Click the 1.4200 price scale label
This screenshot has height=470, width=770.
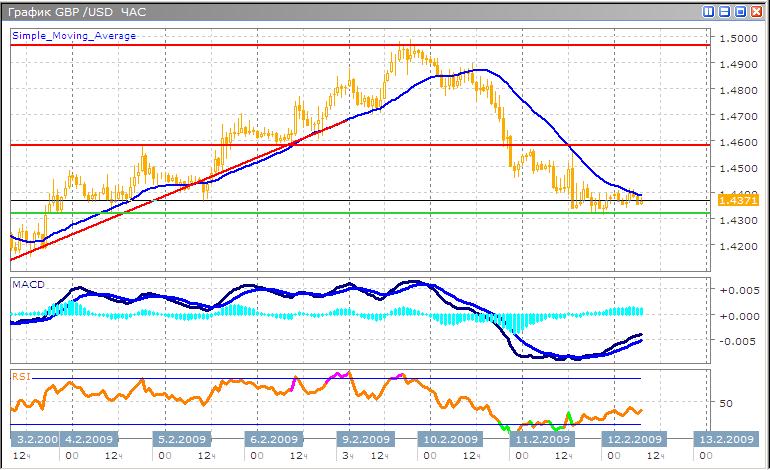[x=738, y=247]
